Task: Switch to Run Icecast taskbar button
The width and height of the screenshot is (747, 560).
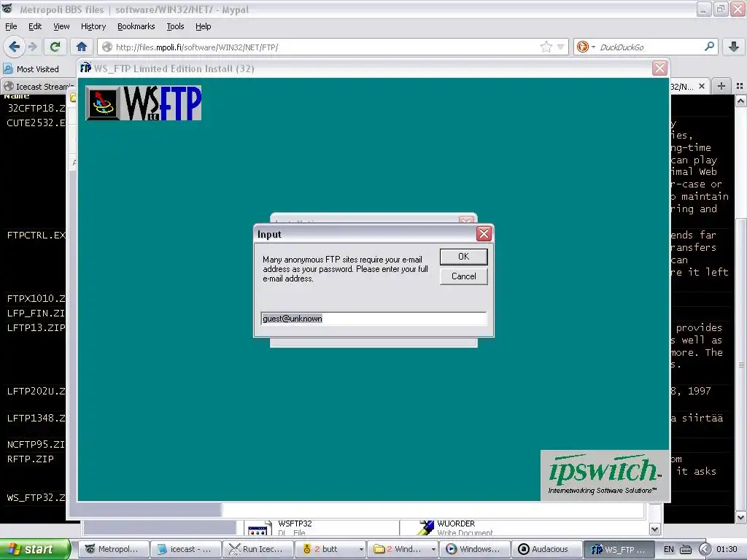Action: tap(258, 549)
